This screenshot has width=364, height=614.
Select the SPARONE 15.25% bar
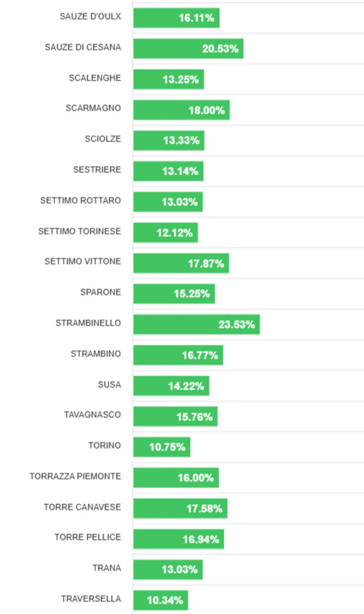tap(174, 294)
